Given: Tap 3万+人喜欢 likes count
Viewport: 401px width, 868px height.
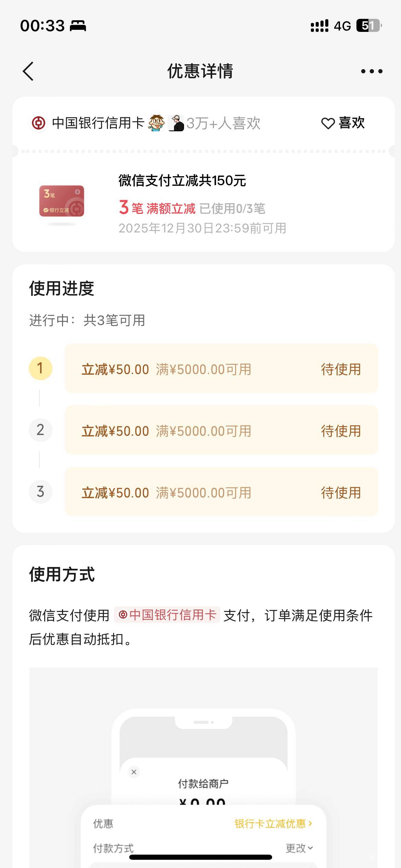Looking at the screenshot, I should 223,123.
